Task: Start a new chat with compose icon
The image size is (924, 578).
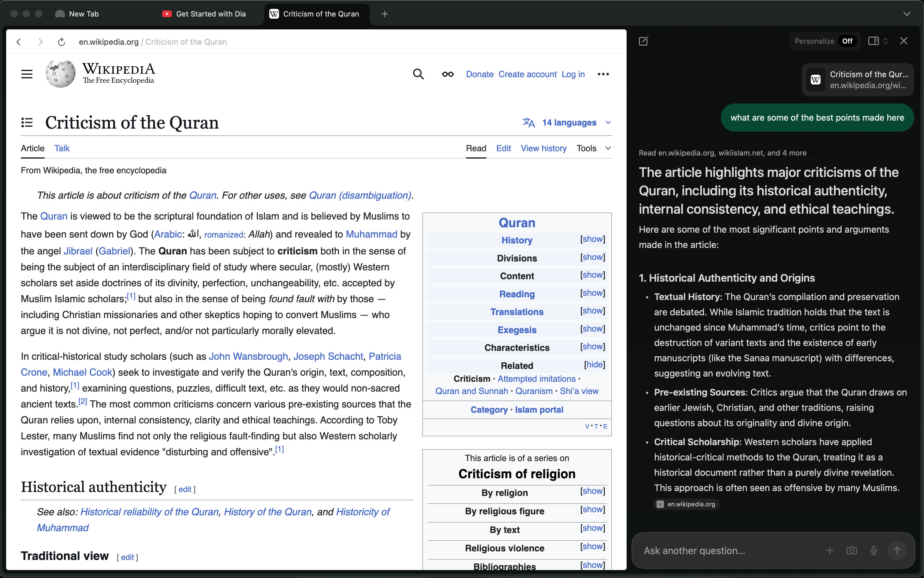Action: pos(643,41)
